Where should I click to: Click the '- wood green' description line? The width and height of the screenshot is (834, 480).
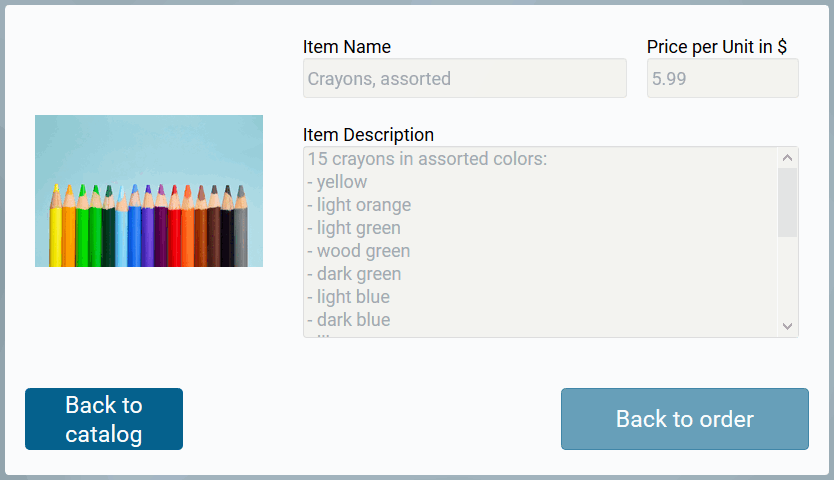click(x=358, y=251)
